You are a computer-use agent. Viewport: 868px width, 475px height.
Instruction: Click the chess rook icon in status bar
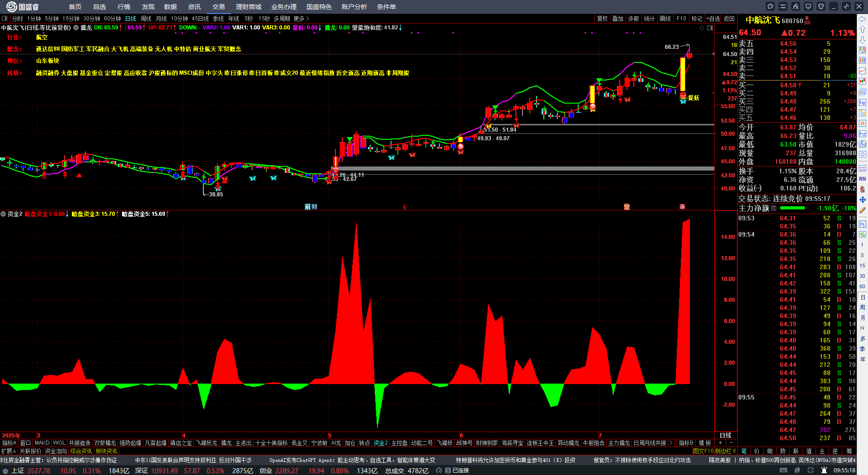(x=824, y=470)
